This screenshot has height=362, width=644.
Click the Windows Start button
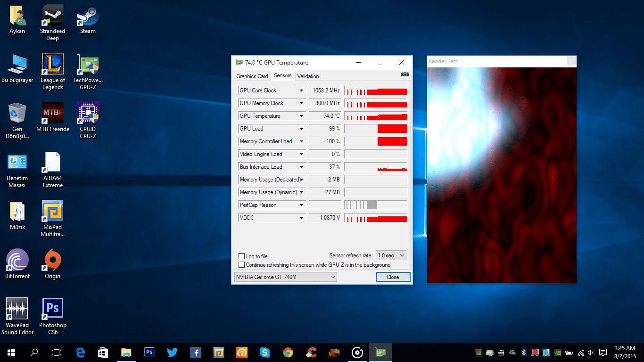coord(11,352)
